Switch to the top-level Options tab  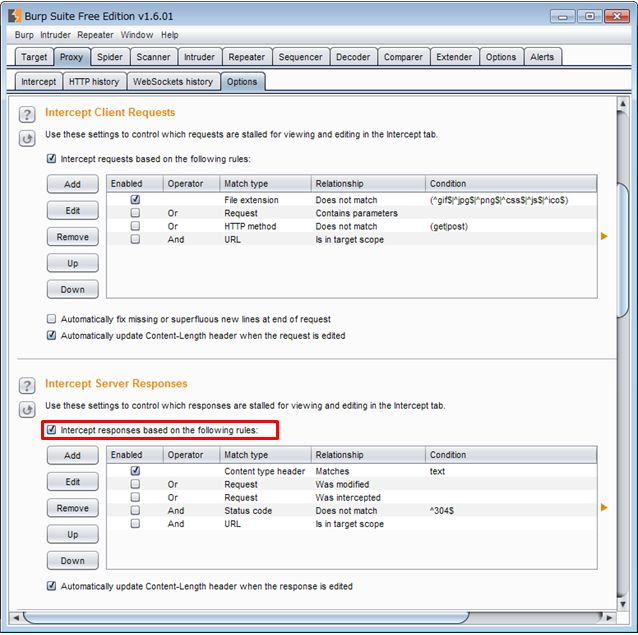pos(501,57)
